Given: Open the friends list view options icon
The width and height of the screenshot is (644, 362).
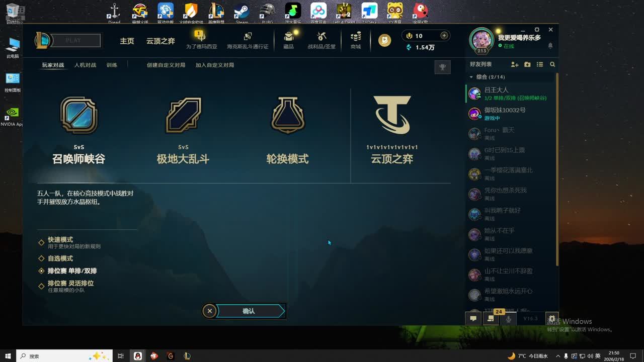Looking at the screenshot, I should pos(540,64).
